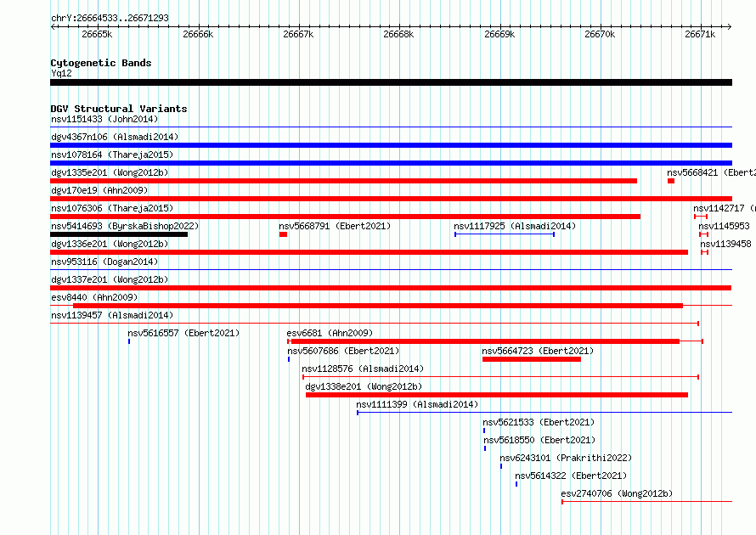The height and width of the screenshot is (535, 756).
Task: Open the nsv1139458 variant label
Action: pos(725,244)
